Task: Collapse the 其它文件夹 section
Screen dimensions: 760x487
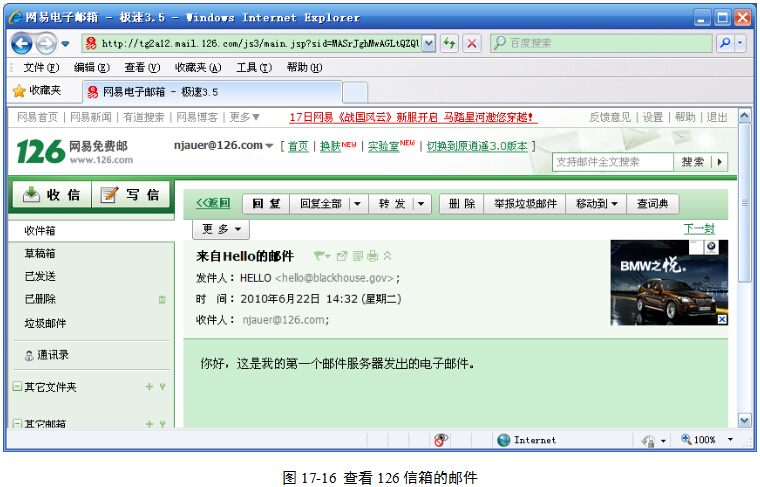Action: (17, 386)
